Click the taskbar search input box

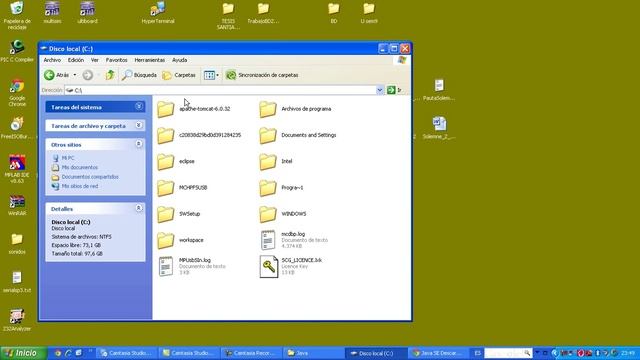point(503,353)
